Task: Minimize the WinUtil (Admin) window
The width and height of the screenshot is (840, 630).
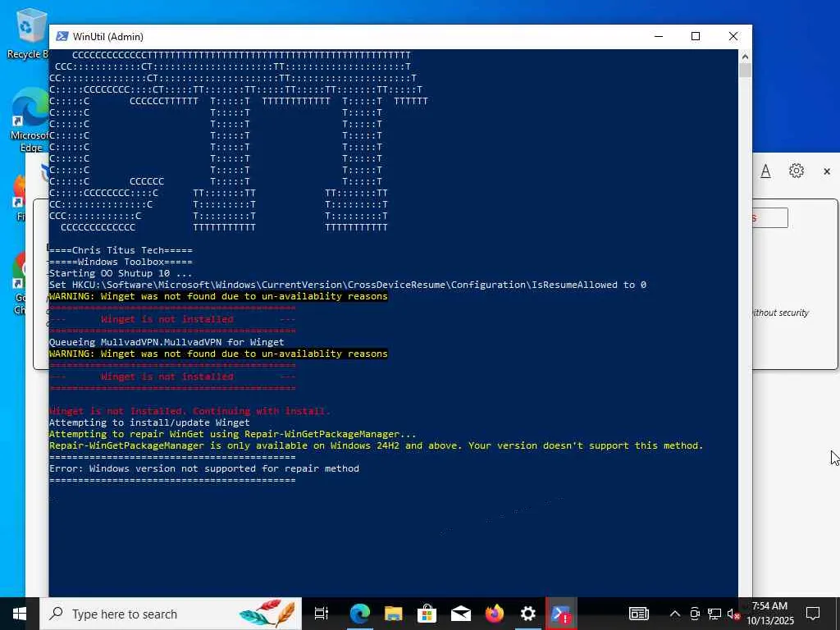Action: tap(659, 36)
